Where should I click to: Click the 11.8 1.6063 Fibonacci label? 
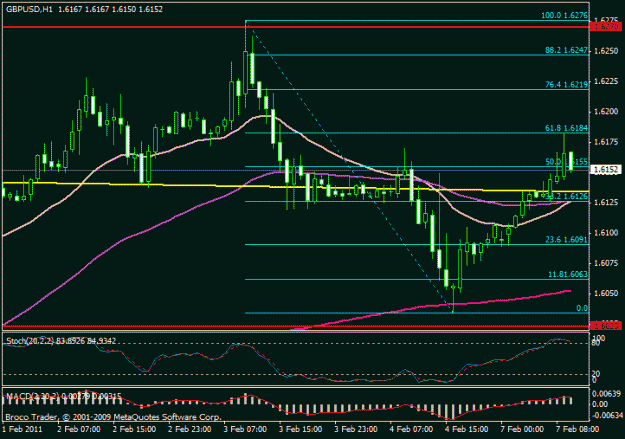coord(568,274)
